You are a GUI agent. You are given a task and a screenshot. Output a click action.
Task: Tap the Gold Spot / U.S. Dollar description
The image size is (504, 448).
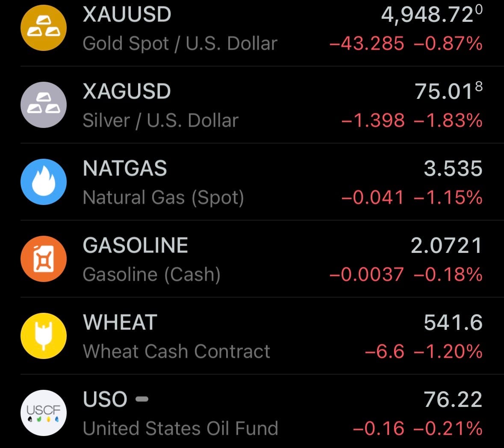pos(180,44)
